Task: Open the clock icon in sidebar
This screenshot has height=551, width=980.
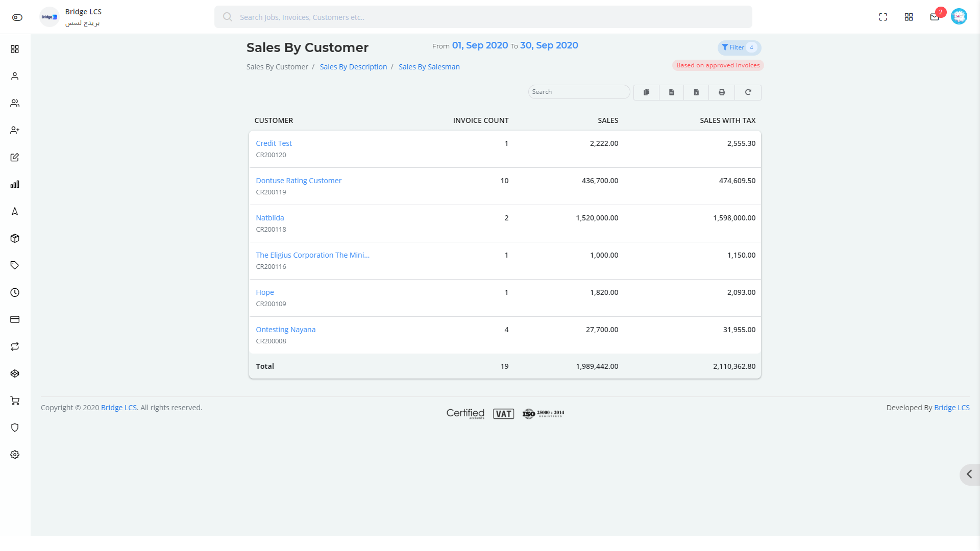Action: [x=15, y=292]
